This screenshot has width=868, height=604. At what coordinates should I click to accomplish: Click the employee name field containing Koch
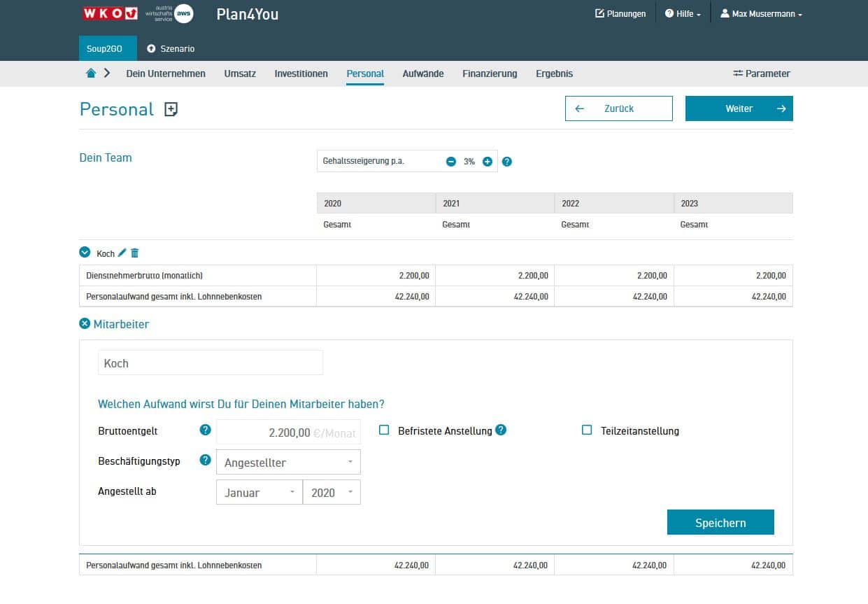[211, 363]
